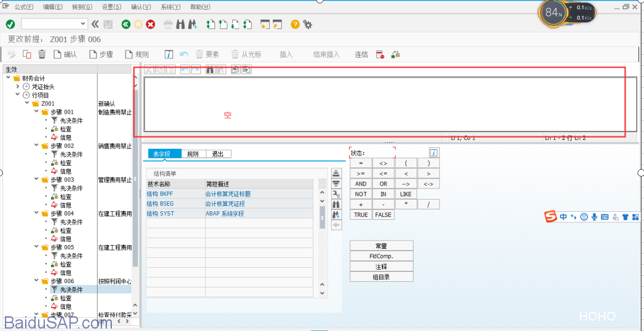644x331 pixels.
Task: Click the TRUE button
Action: click(x=361, y=214)
